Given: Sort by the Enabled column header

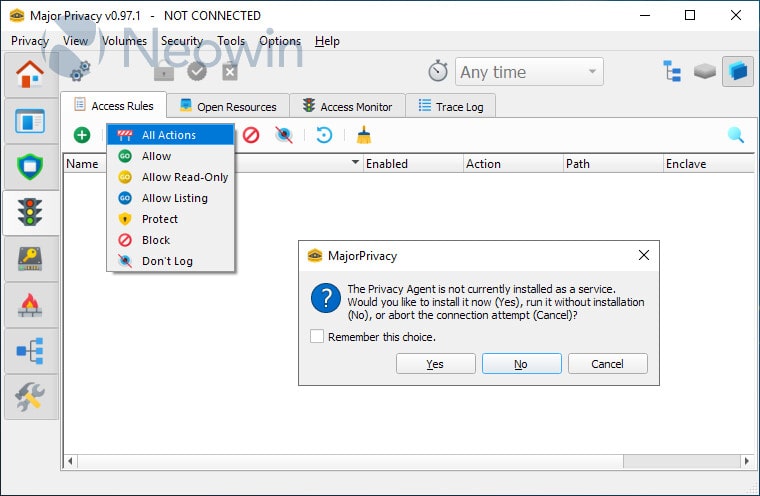Looking at the screenshot, I should (x=413, y=164).
